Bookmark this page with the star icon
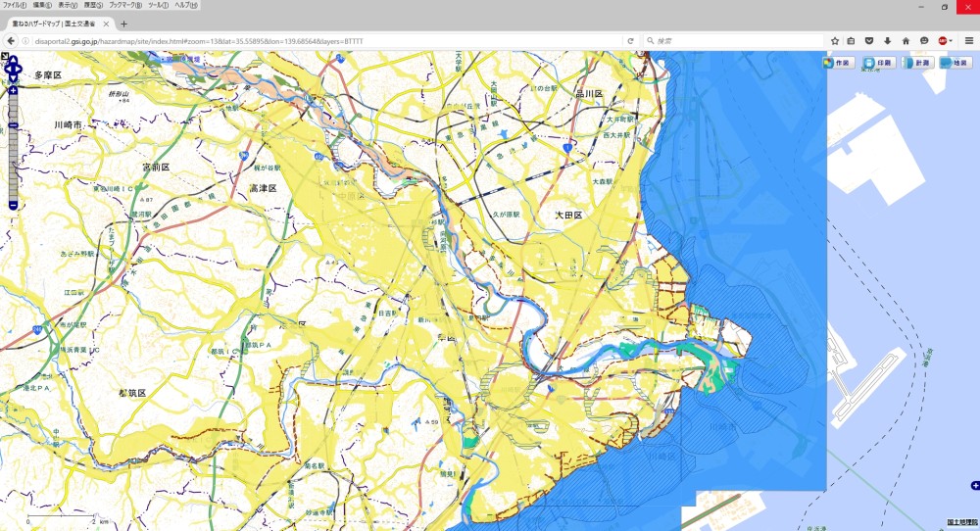Image resolution: width=980 pixels, height=531 pixels. click(835, 41)
